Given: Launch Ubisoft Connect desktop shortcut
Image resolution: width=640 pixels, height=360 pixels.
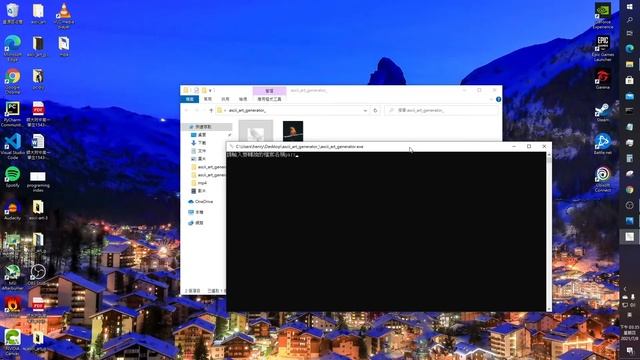Looking at the screenshot, I should point(602,179).
